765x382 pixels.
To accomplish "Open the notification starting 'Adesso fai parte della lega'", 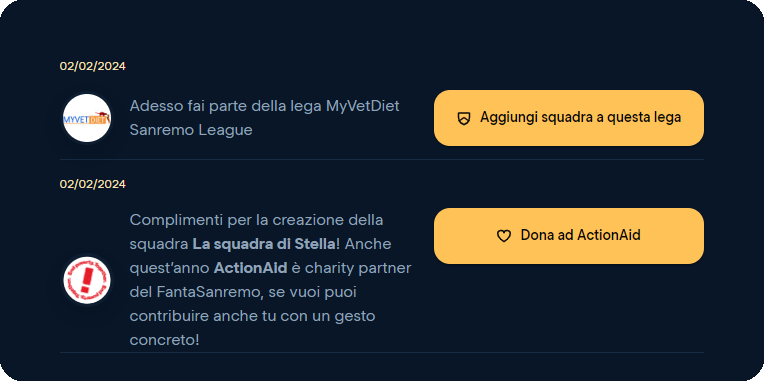I will 264,118.
